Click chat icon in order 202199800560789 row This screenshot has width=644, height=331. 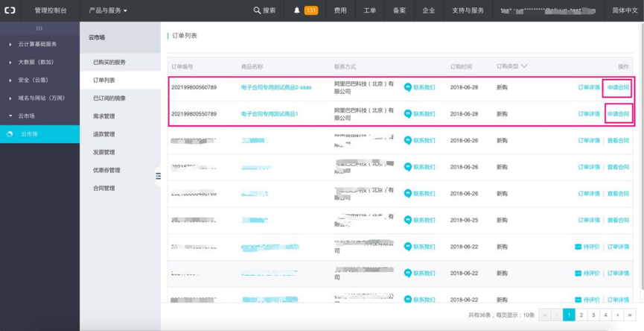(x=408, y=87)
